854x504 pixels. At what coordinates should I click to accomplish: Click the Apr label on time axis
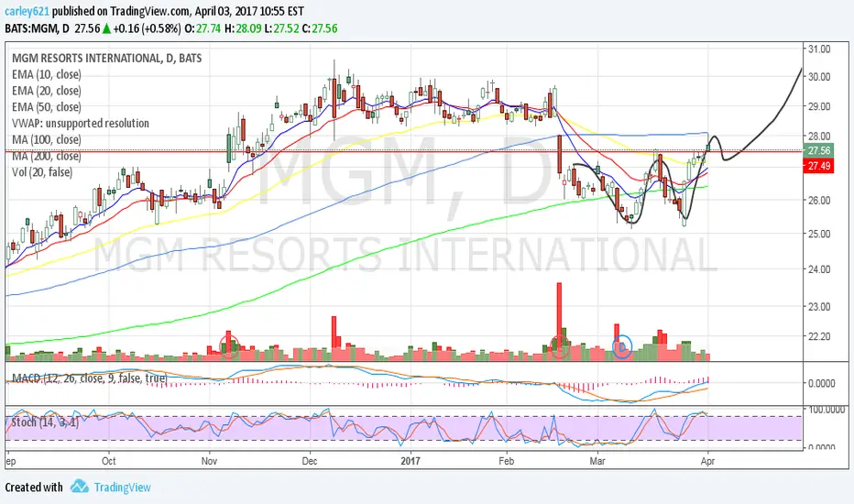coord(707,461)
